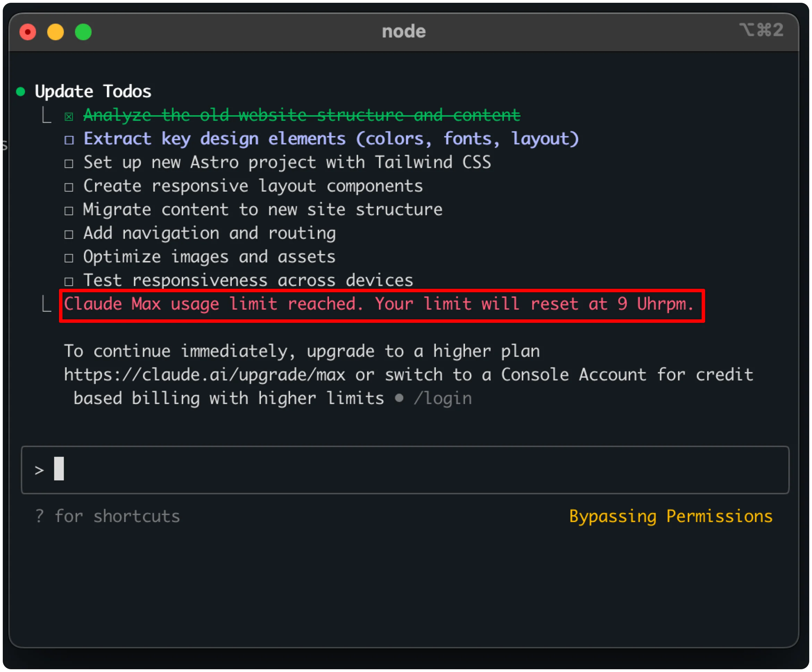Image resolution: width=812 pixels, height=672 pixels.
Task: Click the Bypassing Permissions status label
Action: (670, 516)
